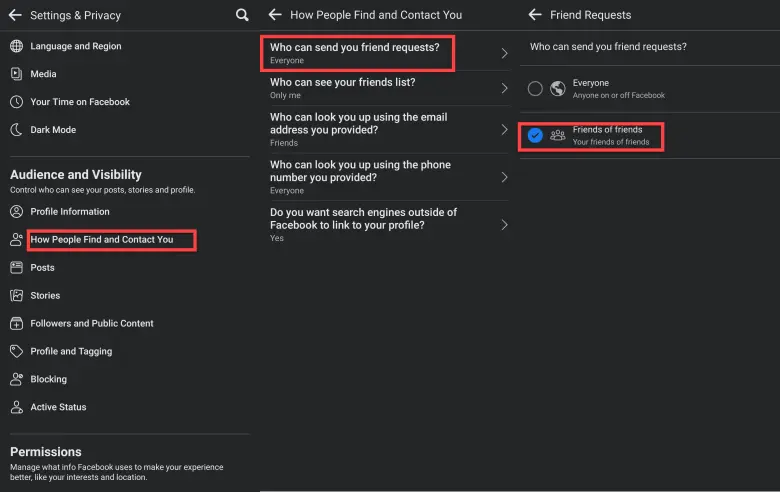Click the Media play icon
The image size is (780, 492).
pyautogui.click(x=16, y=74)
